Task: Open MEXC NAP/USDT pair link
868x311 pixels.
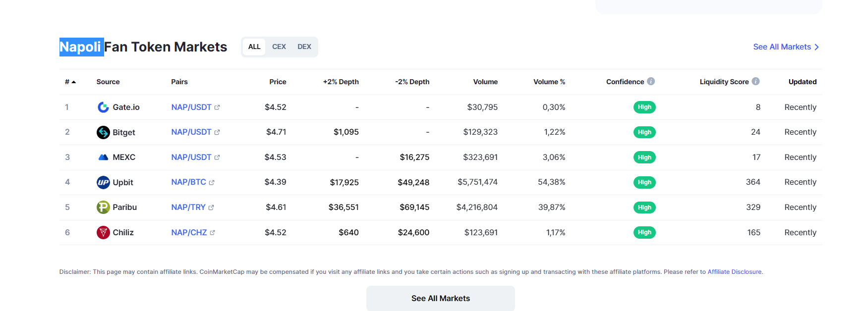Action: point(191,157)
